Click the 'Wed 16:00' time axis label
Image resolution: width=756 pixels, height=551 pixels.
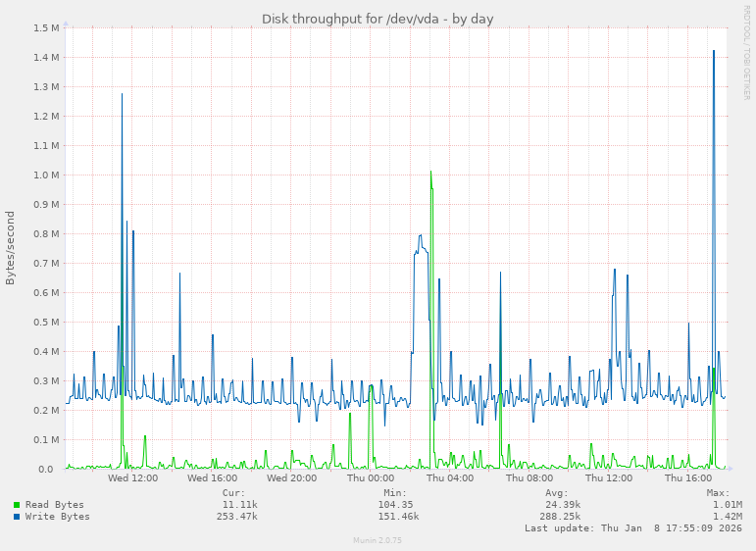(212, 478)
